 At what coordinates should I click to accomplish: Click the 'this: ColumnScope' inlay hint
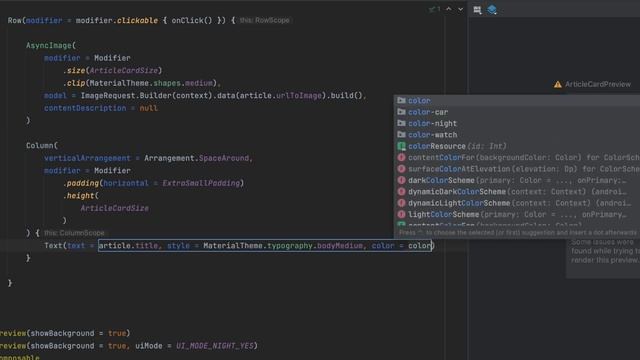(x=74, y=233)
